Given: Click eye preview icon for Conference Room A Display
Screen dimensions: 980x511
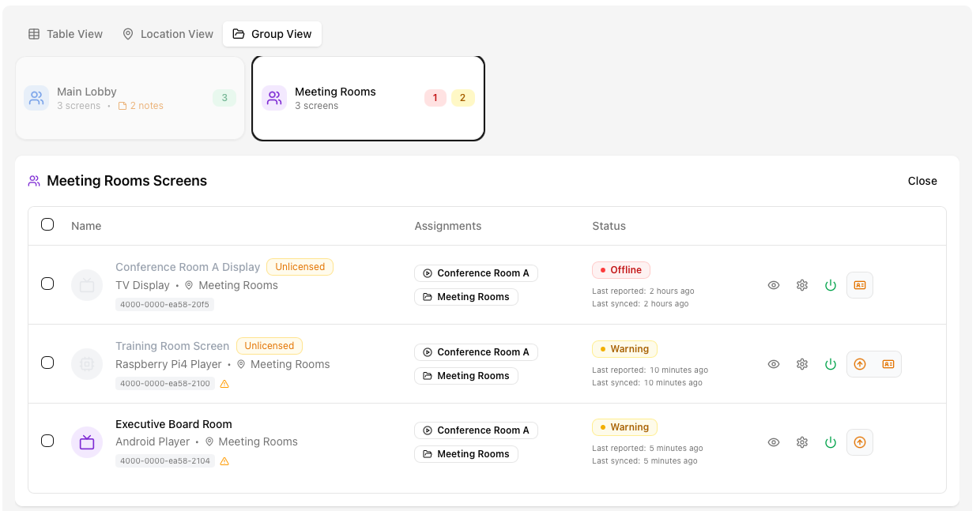Looking at the screenshot, I should pos(774,285).
